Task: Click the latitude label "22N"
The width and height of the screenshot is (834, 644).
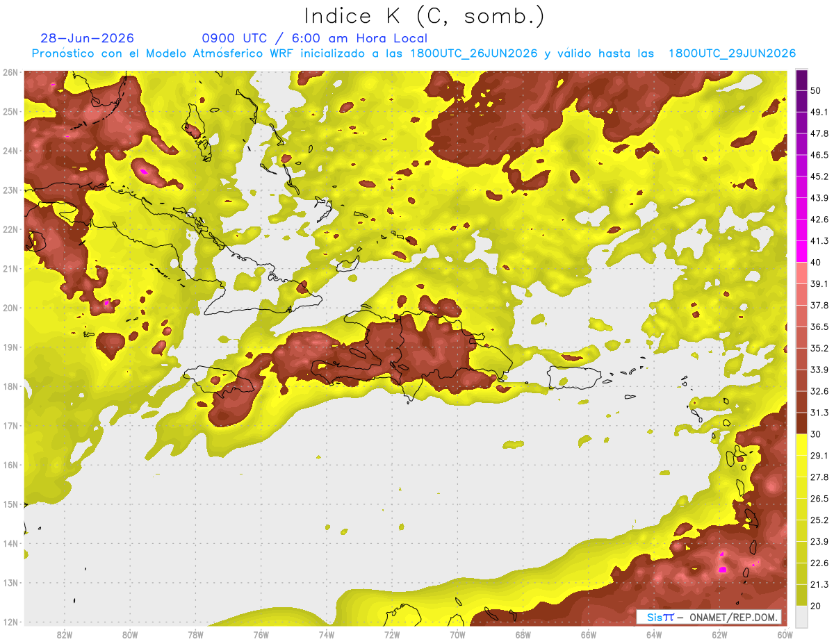Action: 10,229
